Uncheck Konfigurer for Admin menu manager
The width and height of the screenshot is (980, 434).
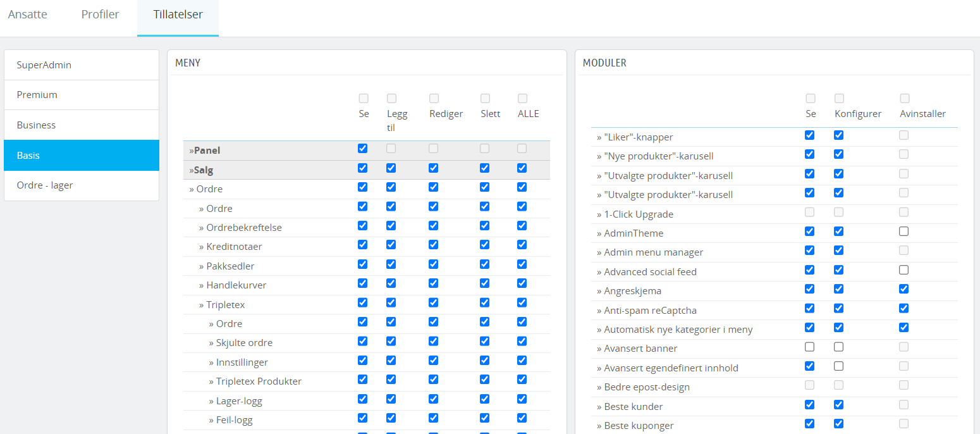[838, 251]
